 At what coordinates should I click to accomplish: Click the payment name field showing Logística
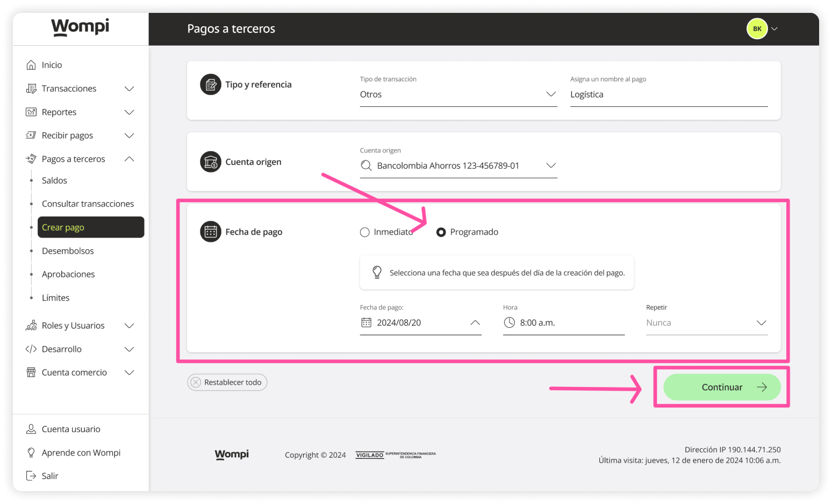pyautogui.click(x=669, y=94)
